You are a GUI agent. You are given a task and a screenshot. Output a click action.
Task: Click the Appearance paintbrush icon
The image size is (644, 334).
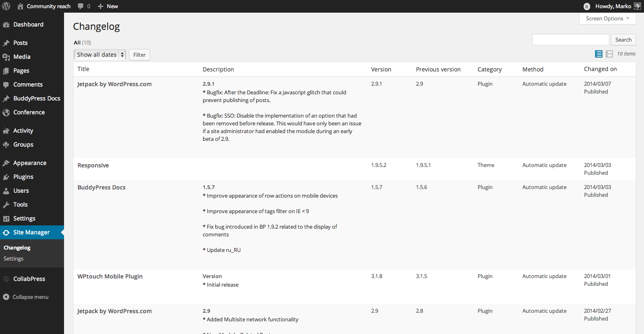(x=6, y=163)
